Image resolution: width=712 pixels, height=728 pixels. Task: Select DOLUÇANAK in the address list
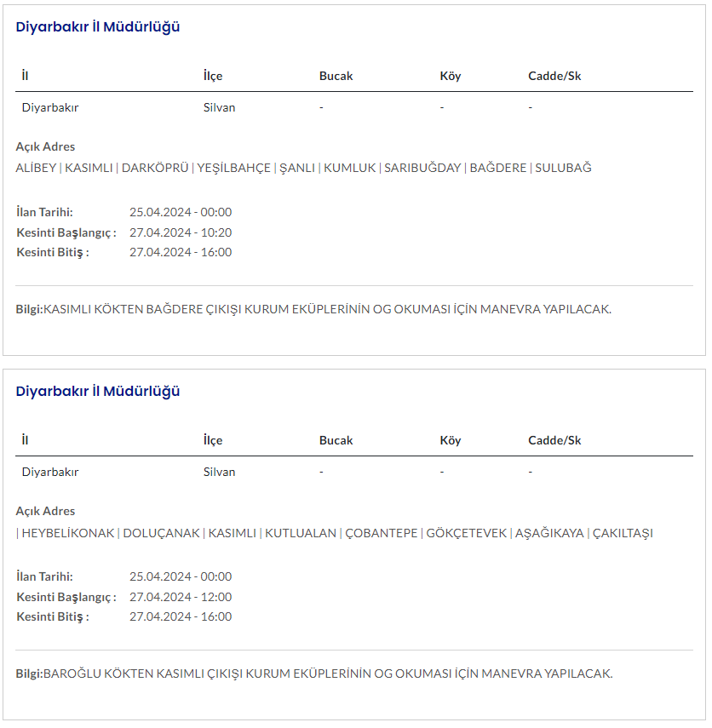point(163,533)
